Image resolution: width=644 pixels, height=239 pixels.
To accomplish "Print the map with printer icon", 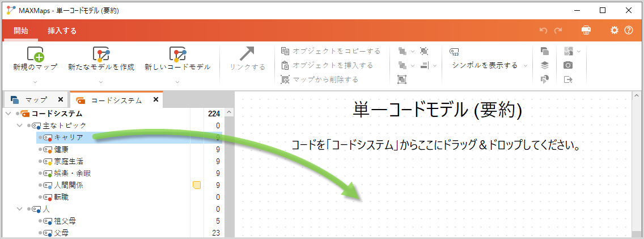I will click(x=586, y=30).
